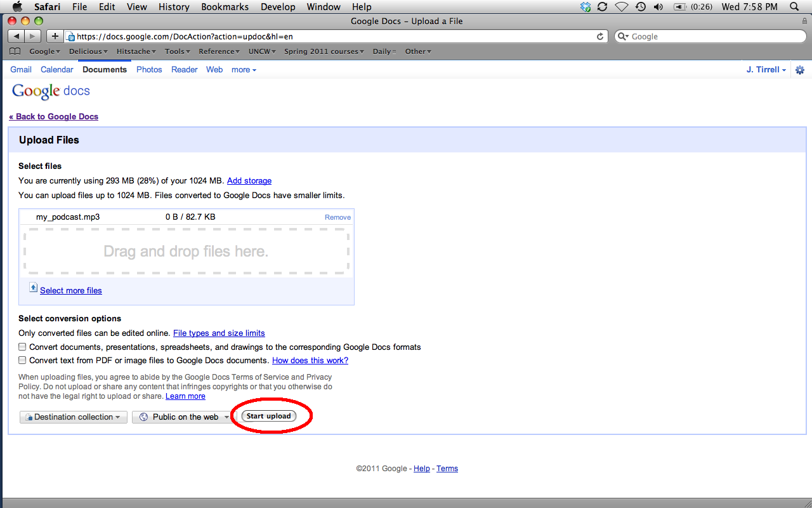Expand the more menu in Google bar
Image resolution: width=812 pixels, height=508 pixels.
(x=244, y=70)
